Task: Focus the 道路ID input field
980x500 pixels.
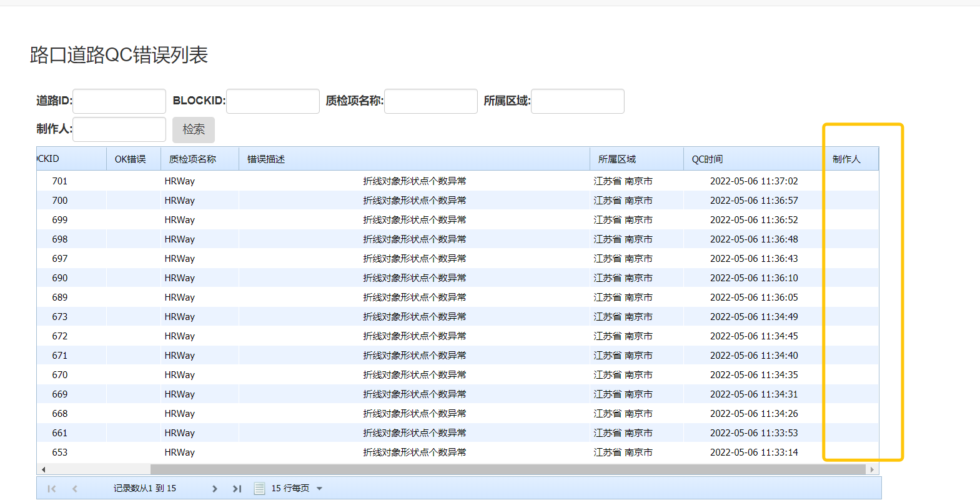Action: (x=119, y=101)
